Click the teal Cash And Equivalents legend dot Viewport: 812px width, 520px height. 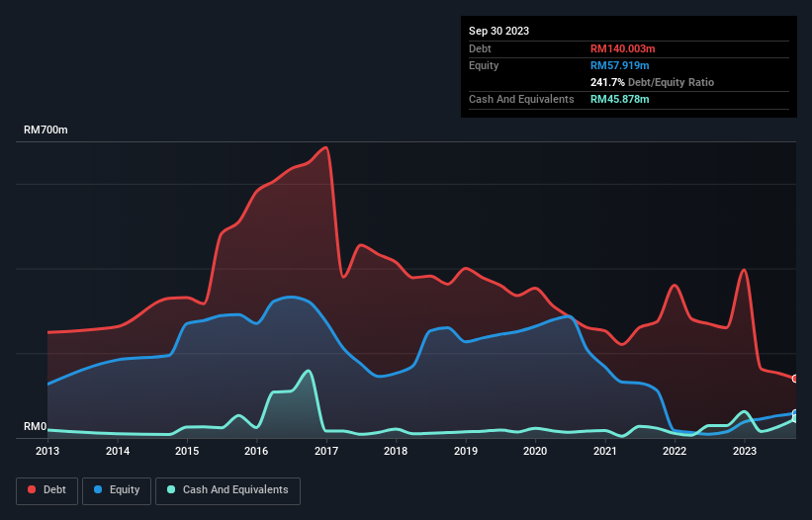[171, 489]
